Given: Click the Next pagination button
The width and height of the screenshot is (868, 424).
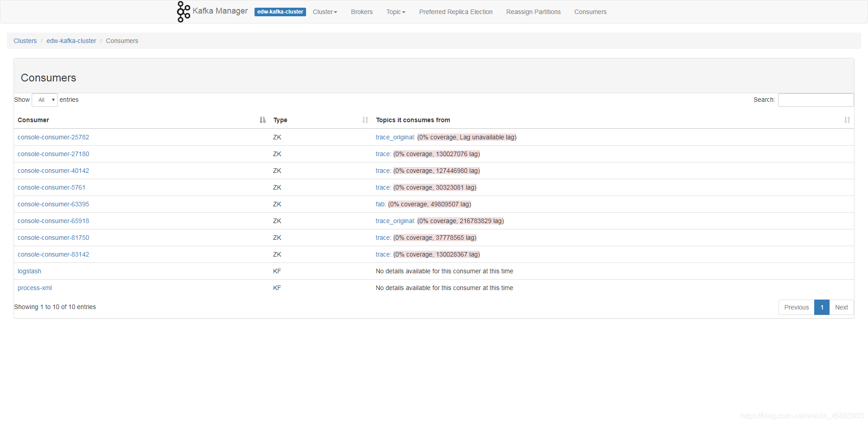Looking at the screenshot, I should point(841,307).
